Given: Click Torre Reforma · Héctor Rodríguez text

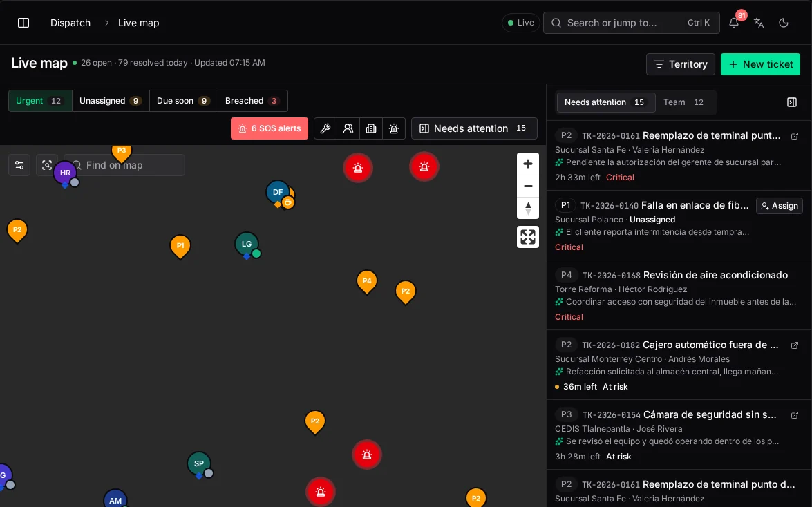Looking at the screenshot, I should click(x=621, y=289).
